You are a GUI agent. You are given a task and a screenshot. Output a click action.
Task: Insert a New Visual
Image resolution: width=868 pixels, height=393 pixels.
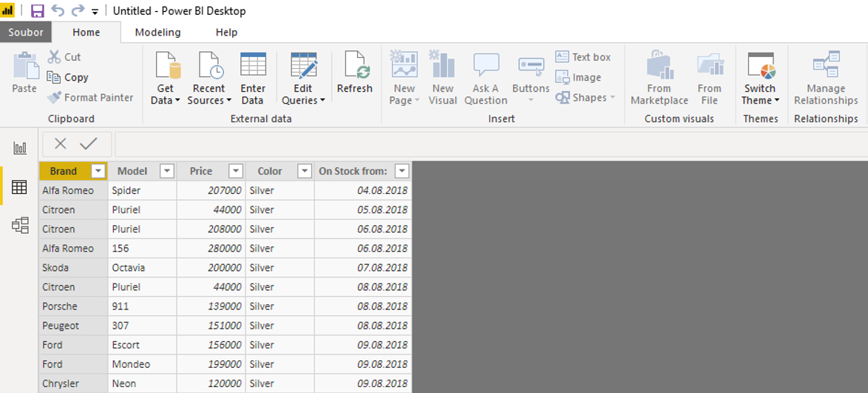coord(443,78)
